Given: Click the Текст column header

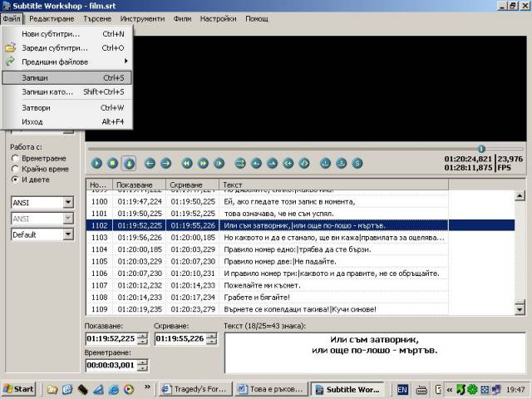Looking at the screenshot, I should (334, 185).
